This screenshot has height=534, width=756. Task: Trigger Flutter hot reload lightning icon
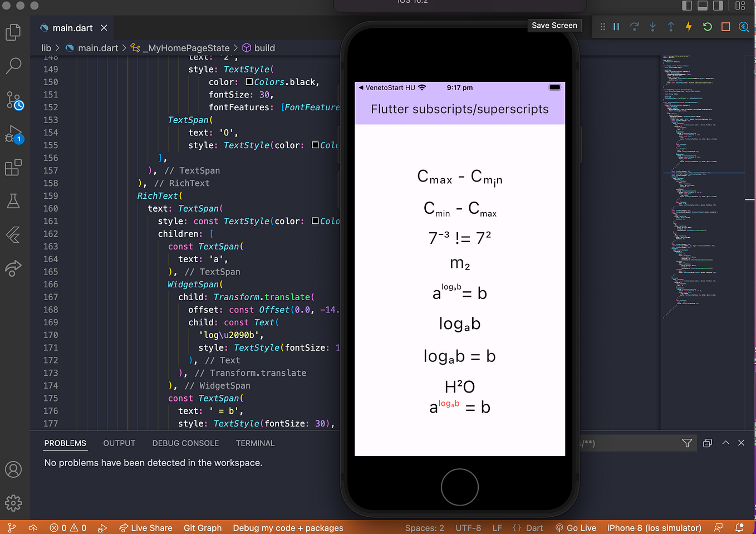(x=688, y=26)
